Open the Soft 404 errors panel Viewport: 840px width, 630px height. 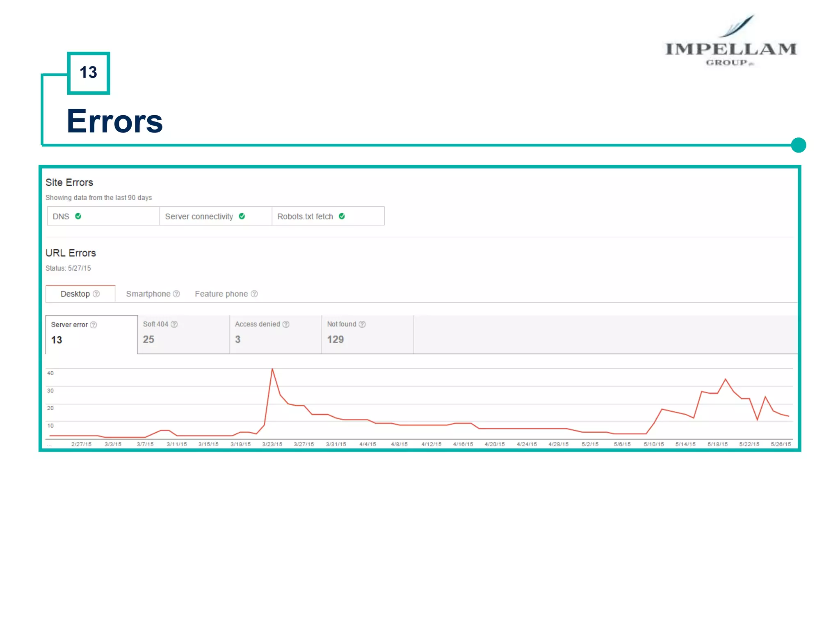pos(183,334)
